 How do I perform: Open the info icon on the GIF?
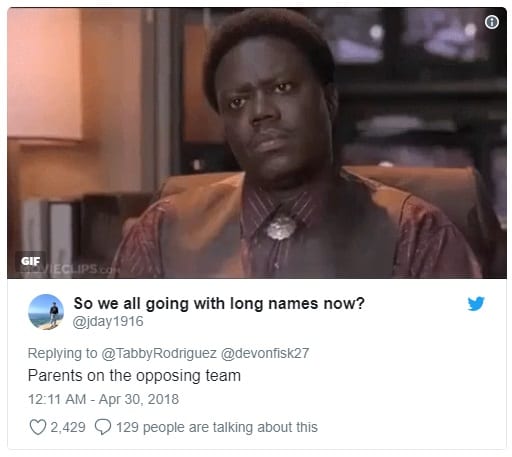coord(492,22)
